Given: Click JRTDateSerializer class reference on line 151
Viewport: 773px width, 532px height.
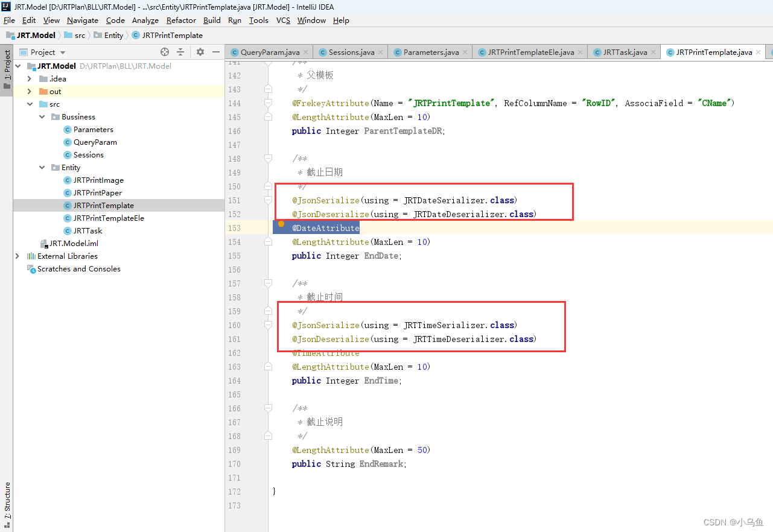Looking at the screenshot, I should (x=445, y=200).
